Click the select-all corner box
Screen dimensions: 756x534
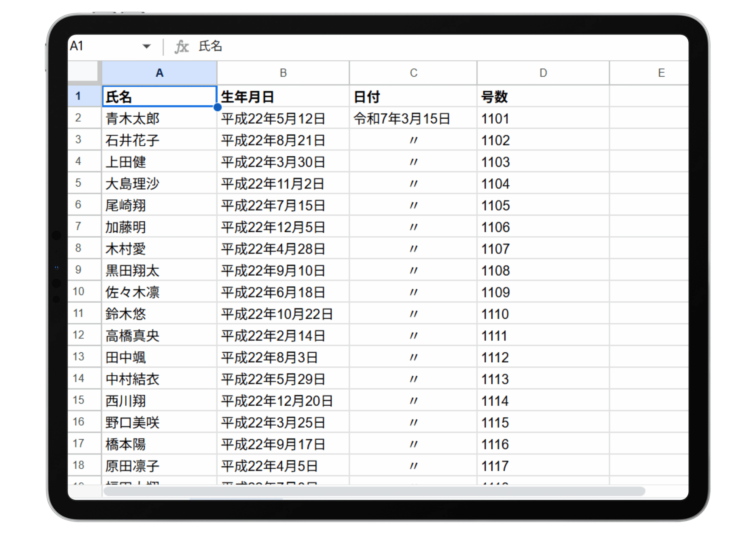coord(84,71)
